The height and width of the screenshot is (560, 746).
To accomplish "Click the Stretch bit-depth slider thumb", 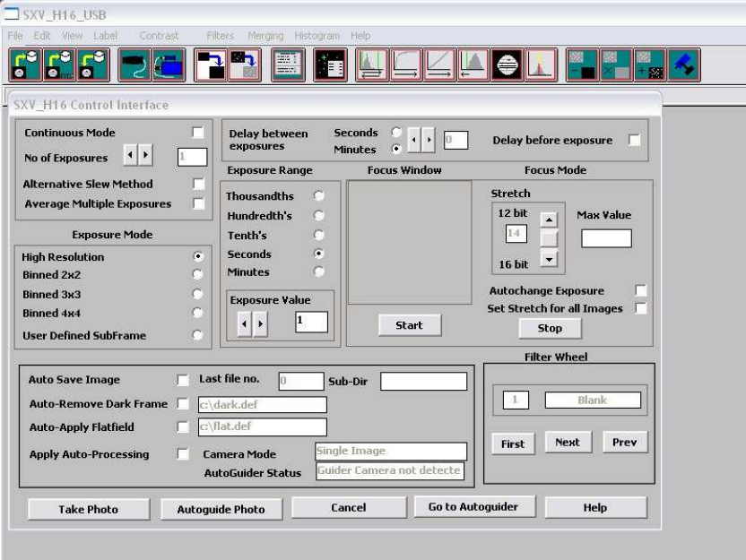I will 549,238.
